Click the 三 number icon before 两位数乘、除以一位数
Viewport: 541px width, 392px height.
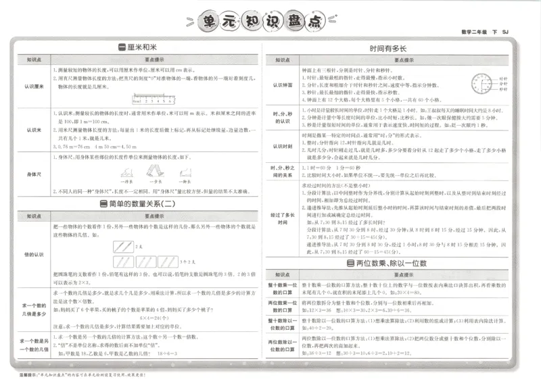coord(350,264)
